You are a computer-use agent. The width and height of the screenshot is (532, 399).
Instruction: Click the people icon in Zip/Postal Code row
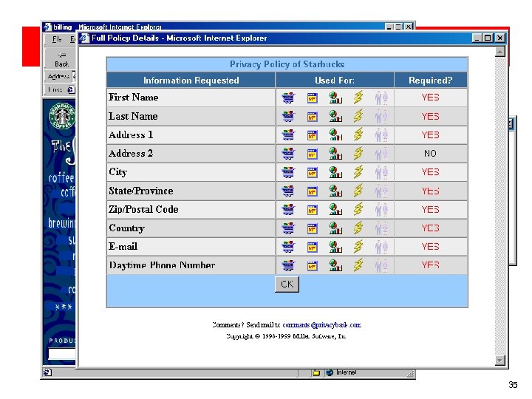click(x=382, y=210)
